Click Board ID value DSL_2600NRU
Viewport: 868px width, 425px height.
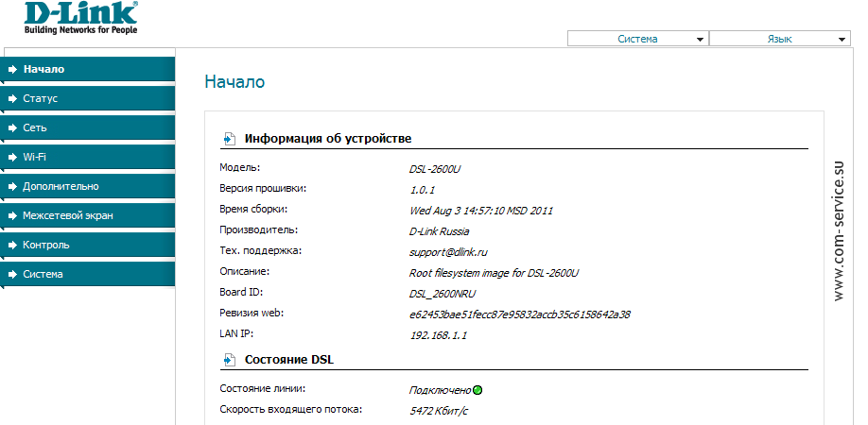click(x=443, y=294)
